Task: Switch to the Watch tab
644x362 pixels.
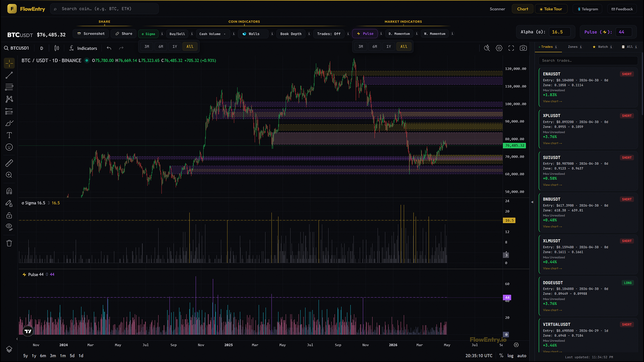Action: pyautogui.click(x=602, y=47)
